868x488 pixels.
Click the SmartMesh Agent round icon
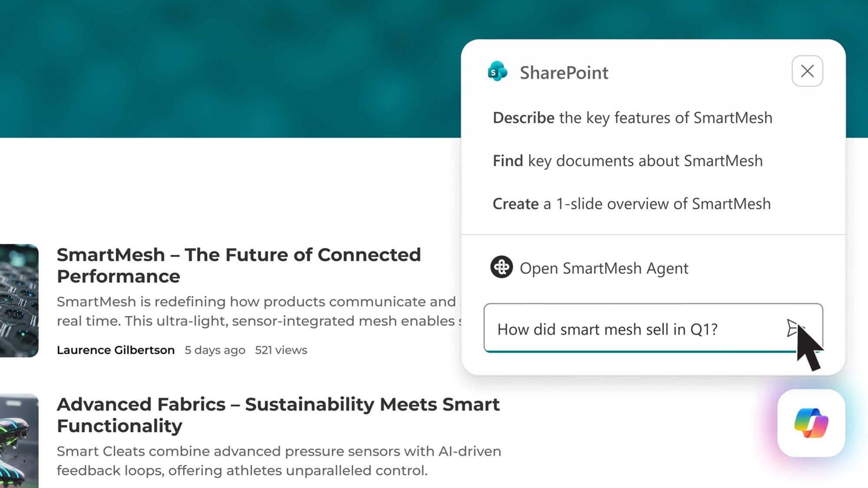point(501,267)
